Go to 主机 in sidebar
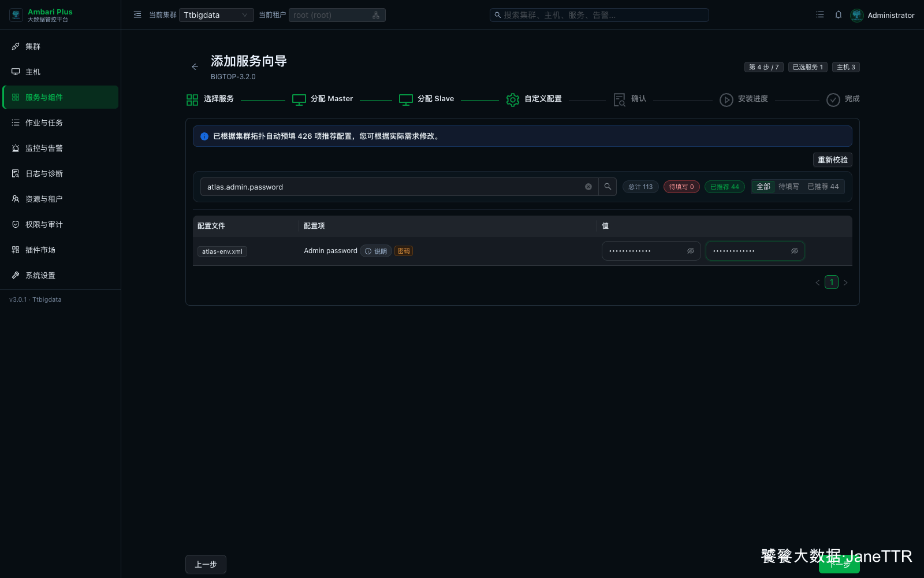924x578 pixels. pos(61,72)
